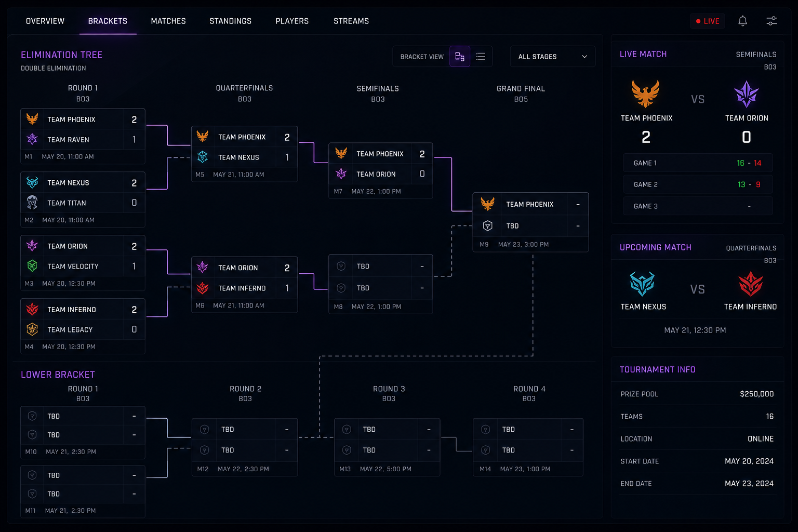Open lower bracket match M13
The height and width of the screenshot is (532, 798).
(387, 447)
